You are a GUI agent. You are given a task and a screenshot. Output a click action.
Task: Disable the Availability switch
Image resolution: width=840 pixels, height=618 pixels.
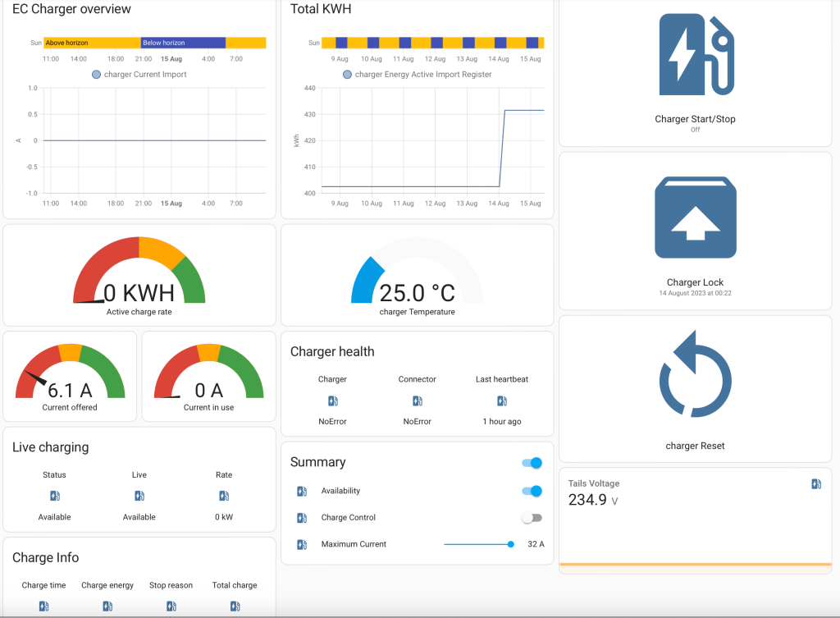(532, 491)
